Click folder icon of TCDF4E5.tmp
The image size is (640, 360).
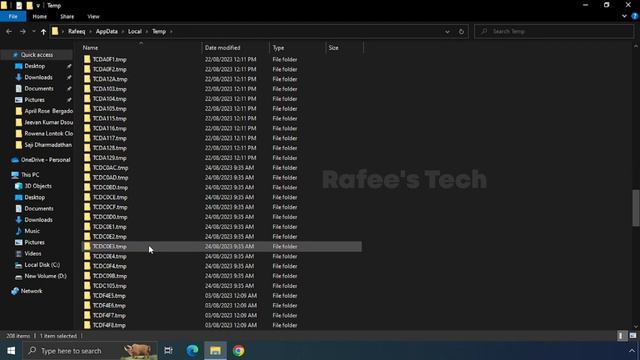tap(87, 296)
